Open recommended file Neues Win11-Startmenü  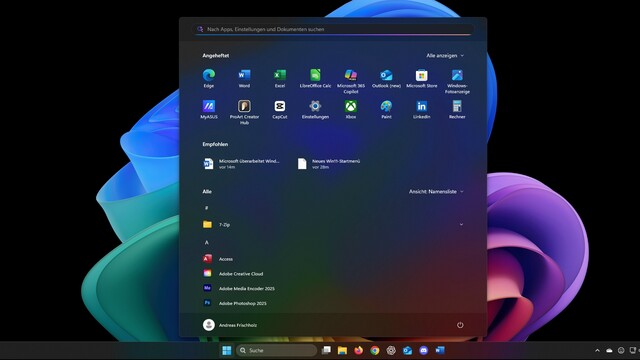[330, 164]
